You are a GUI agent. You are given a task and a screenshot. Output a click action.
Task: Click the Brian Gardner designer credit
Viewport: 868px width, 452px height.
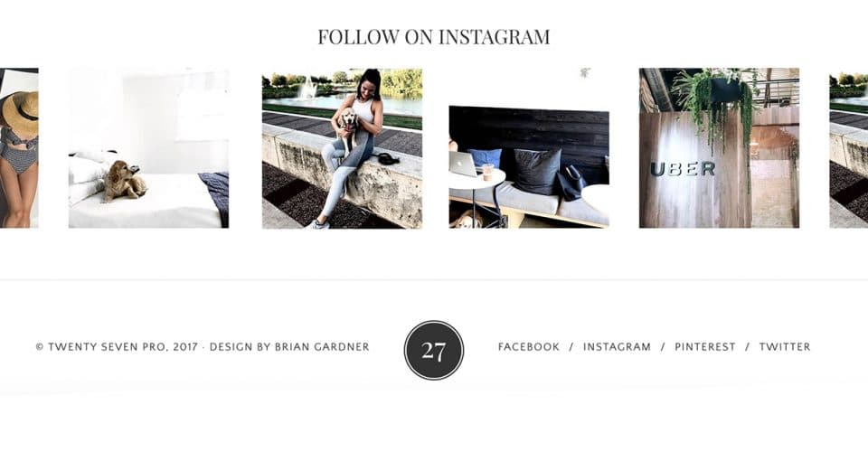(322, 347)
